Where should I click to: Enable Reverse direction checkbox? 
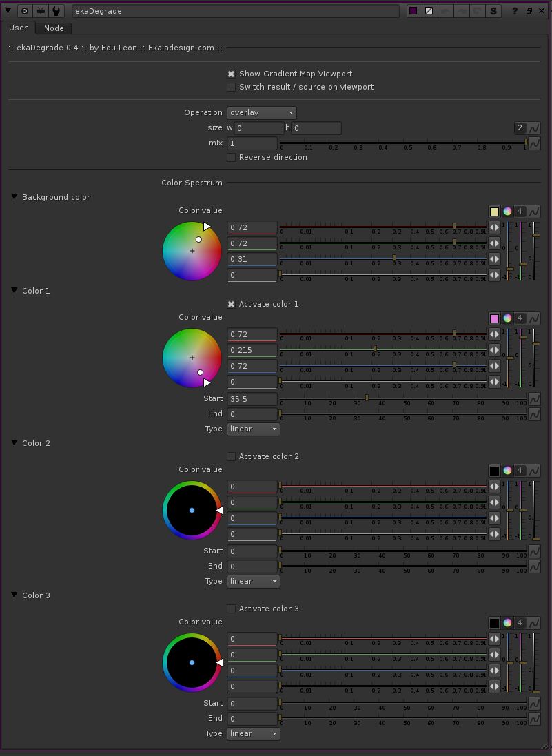point(232,157)
